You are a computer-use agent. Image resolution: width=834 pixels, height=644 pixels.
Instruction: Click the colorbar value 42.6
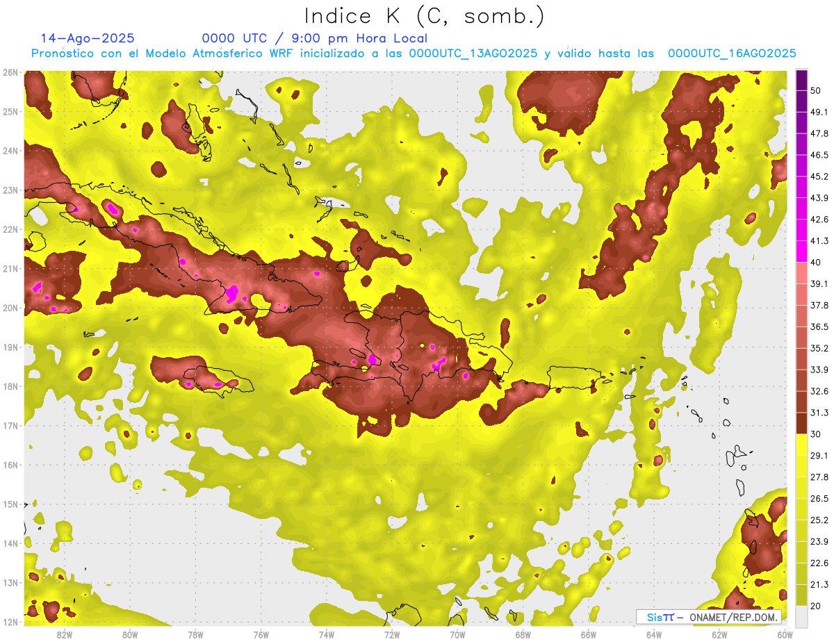(x=819, y=220)
